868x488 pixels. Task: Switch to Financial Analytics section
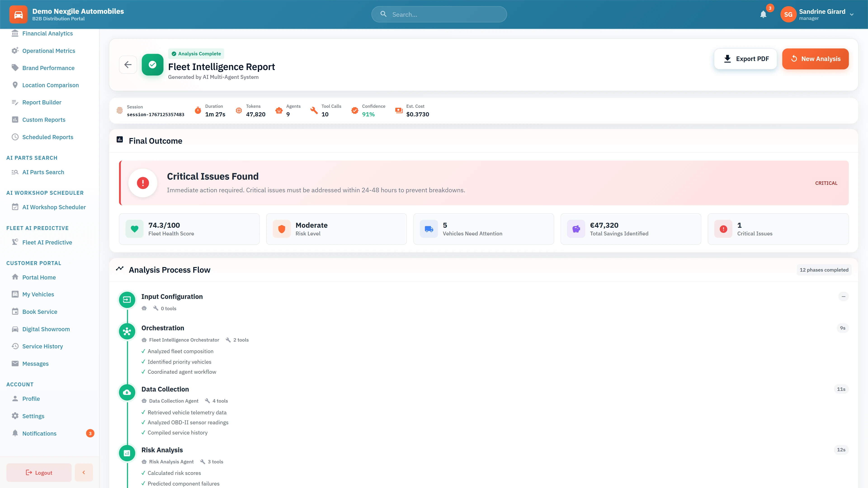pyautogui.click(x=47, y=33)
